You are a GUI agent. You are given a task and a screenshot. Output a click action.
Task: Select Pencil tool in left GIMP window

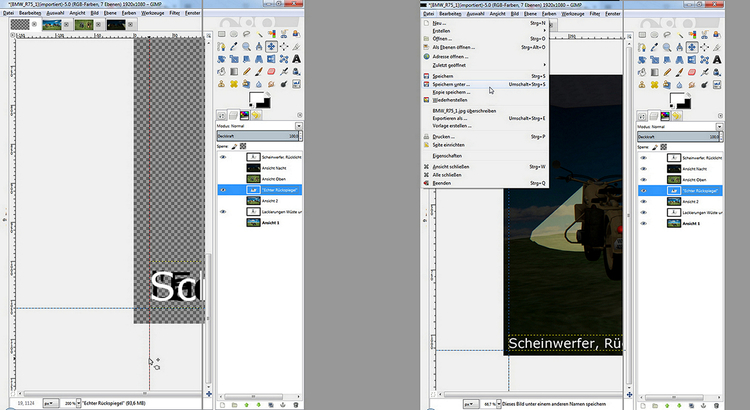(246, 71)
